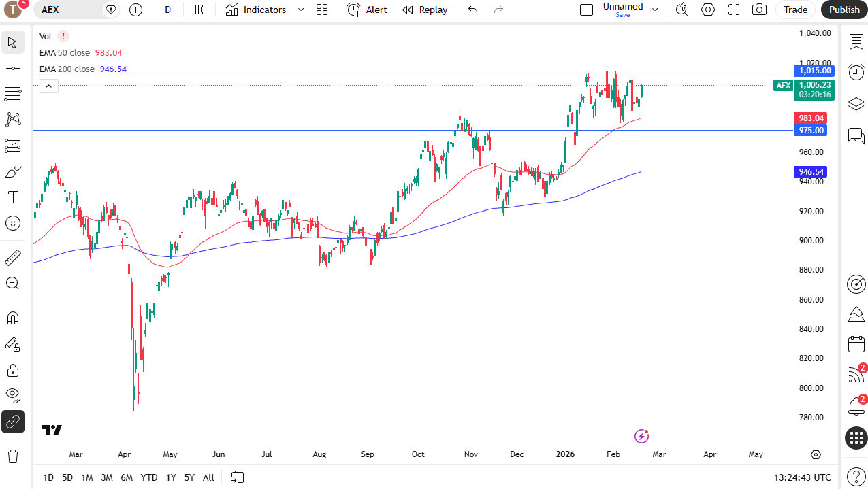Select the All date range
This screenshot has width=868, height=489.
(208, 477)
